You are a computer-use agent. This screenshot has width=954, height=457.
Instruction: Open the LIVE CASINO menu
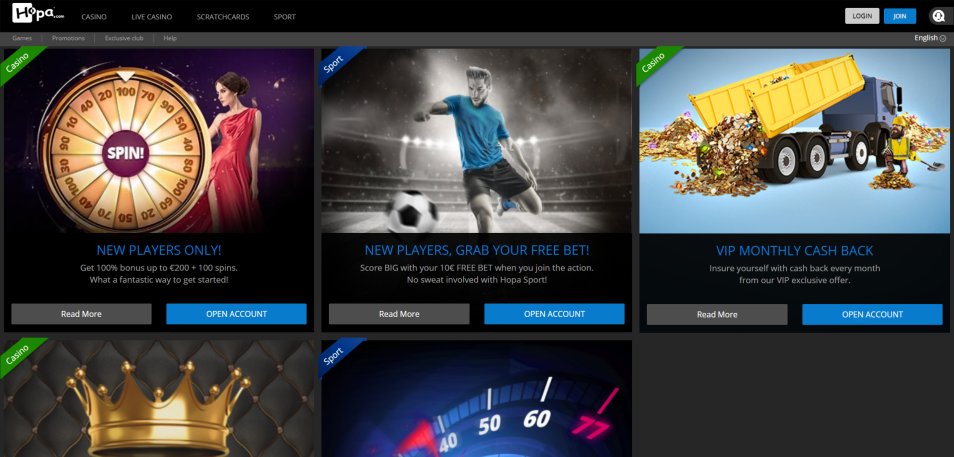(x=151, y=17)
